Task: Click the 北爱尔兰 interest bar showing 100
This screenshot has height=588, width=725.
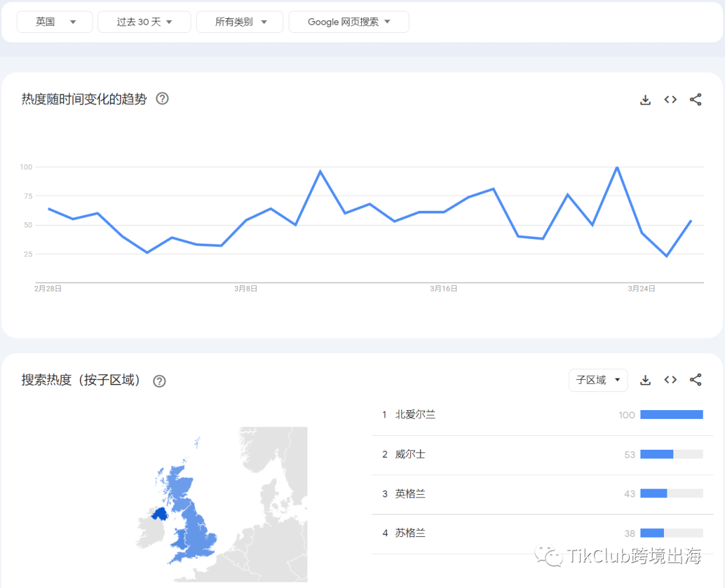Action: (671, 415)
